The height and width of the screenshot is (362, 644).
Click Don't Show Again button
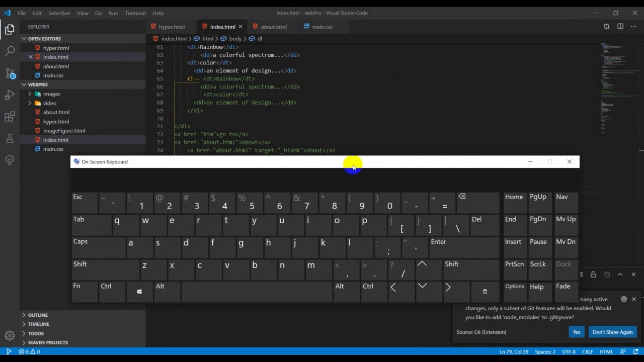coord(612,332)
